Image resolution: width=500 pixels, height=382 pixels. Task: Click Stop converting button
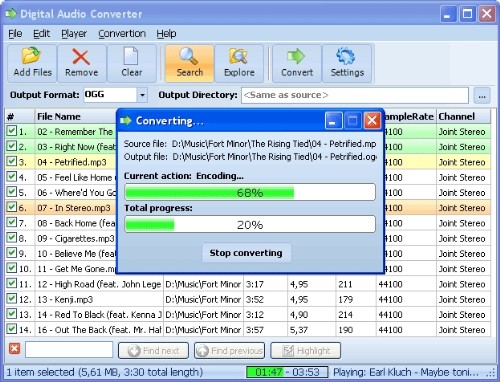[246, 253]
